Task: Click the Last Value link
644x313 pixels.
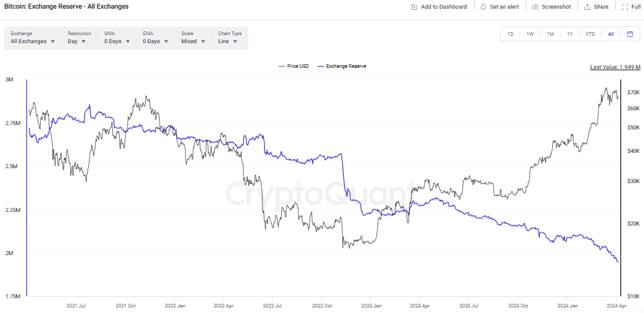Action: [614, 67]
